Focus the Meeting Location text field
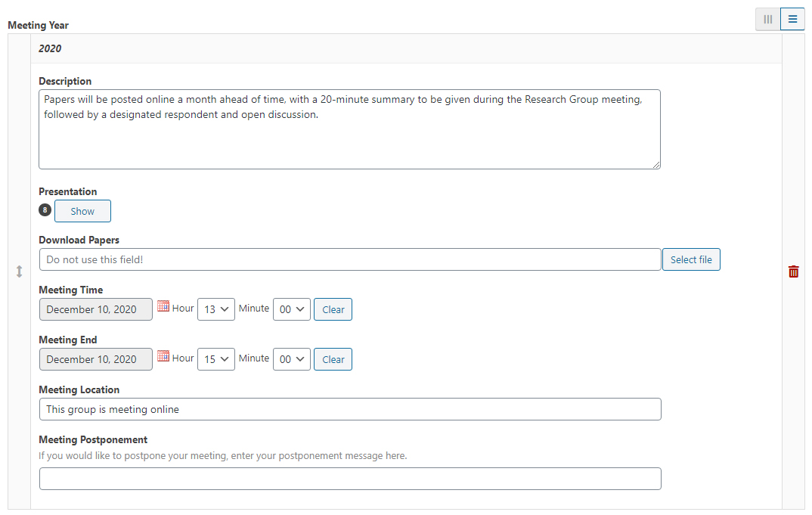This screenshot has width=812, height=515. click(350, 409)
